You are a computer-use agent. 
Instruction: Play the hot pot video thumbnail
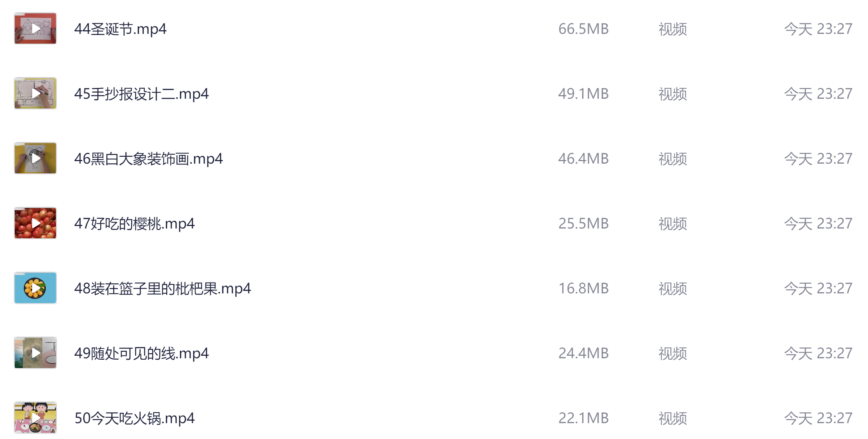[x=35, y=418]
